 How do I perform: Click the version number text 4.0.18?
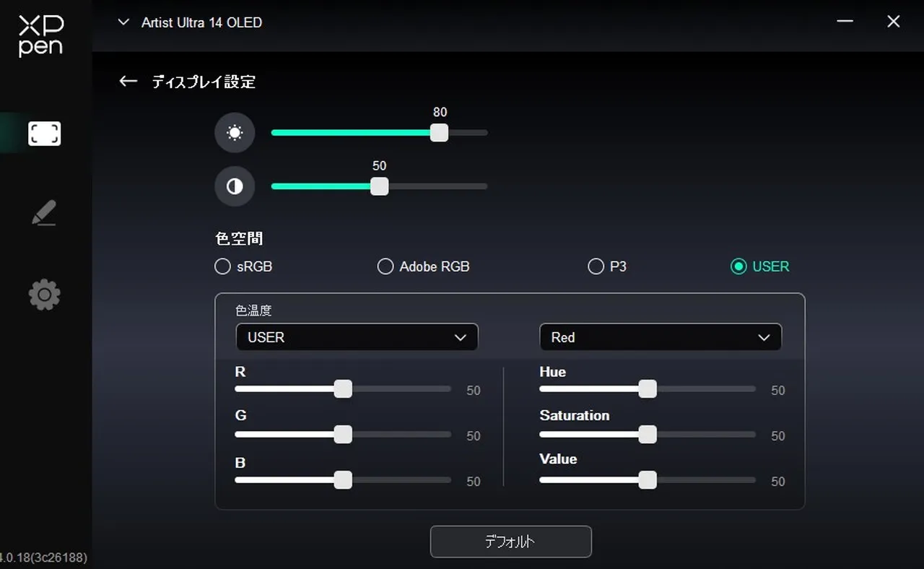click(x=43, y=557)
